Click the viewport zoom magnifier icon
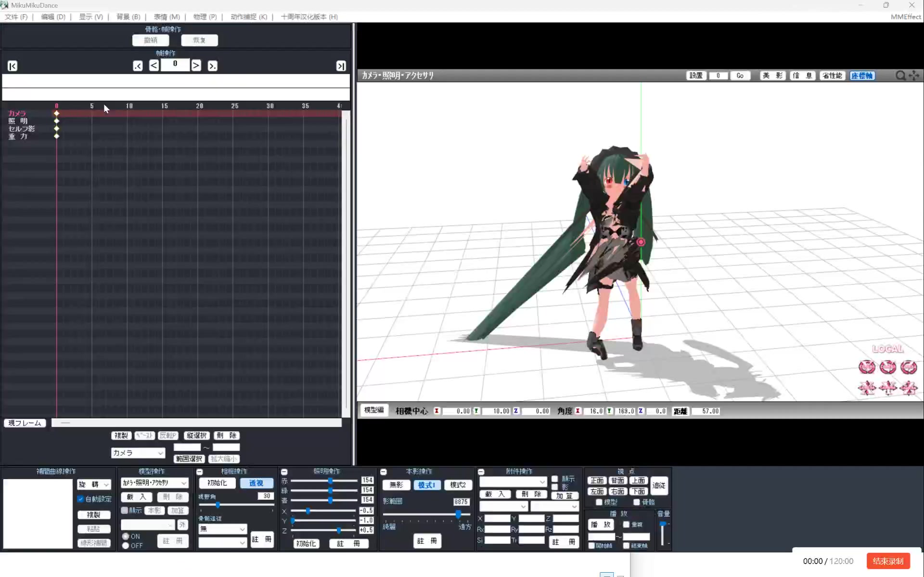This screenshot has width=924, height=577. pyautogui.click(x=900, y=76)
